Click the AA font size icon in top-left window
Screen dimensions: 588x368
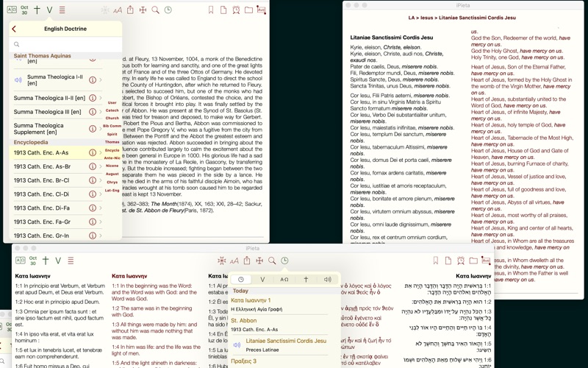118,10
